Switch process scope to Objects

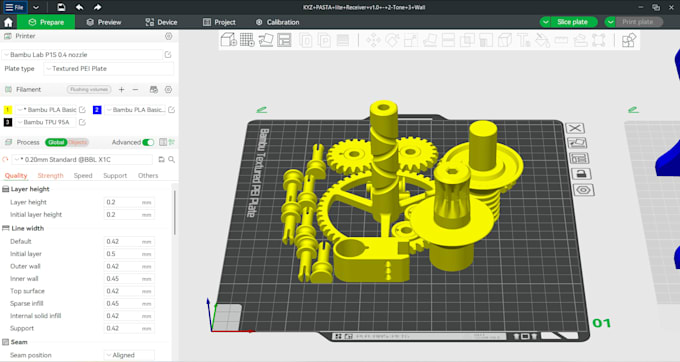[78, 142]
